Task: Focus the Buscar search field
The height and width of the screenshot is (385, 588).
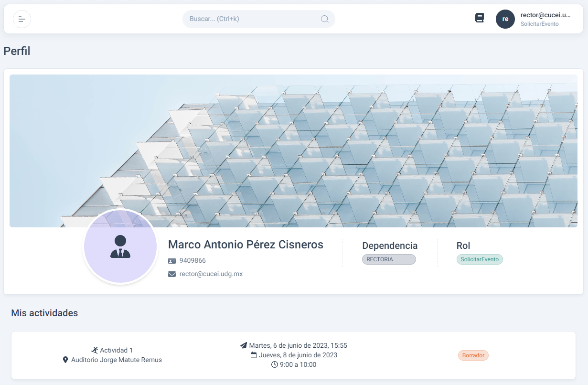Action: tap(253, 19)
